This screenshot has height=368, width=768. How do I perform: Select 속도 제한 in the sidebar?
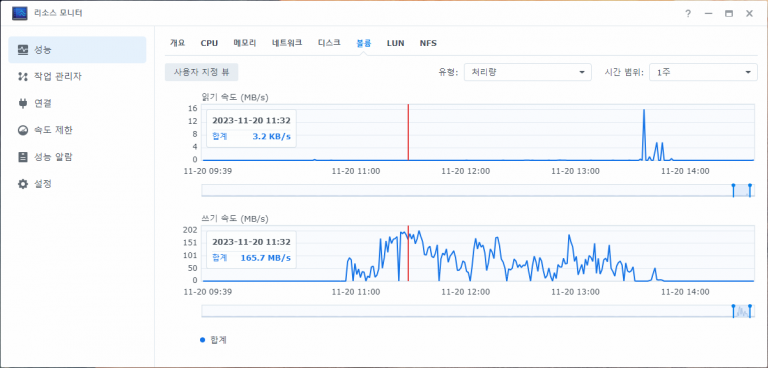[77, 130]
